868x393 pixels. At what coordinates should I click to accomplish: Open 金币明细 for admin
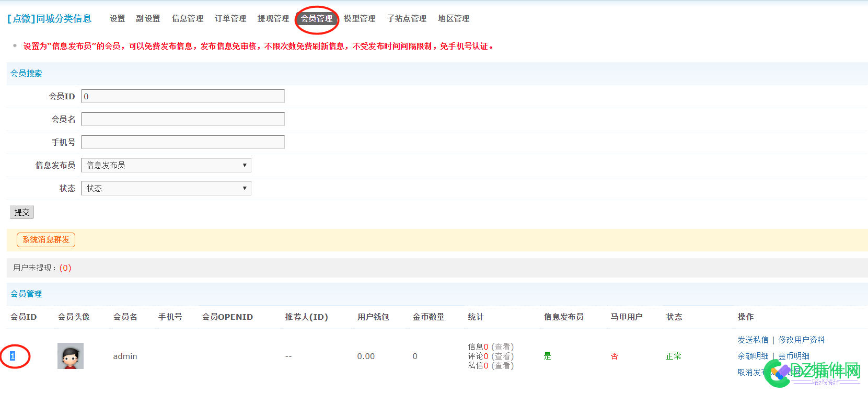tap(794, 356)
